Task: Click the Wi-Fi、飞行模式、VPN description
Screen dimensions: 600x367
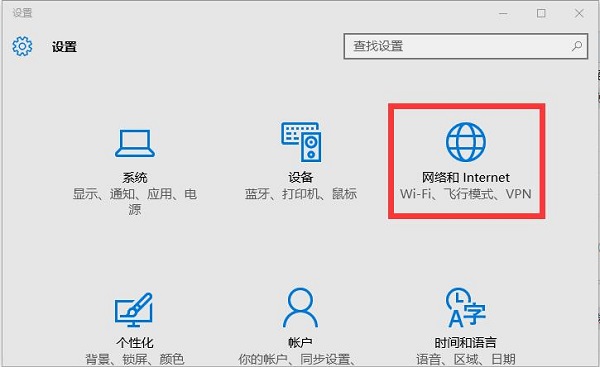Action: (466, 194)
